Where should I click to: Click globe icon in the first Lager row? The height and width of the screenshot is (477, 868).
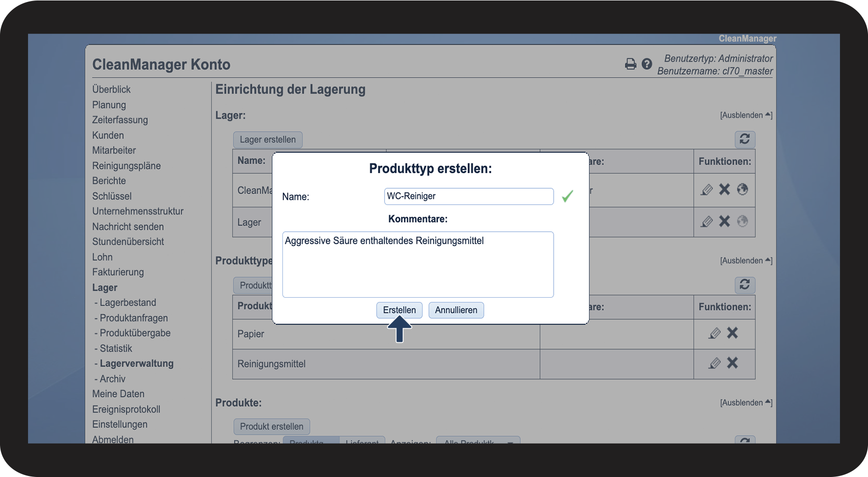coord(742,189)
